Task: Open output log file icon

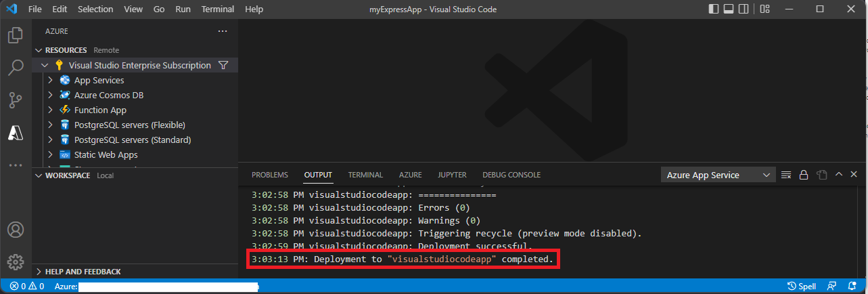Action: pos(821,175)
